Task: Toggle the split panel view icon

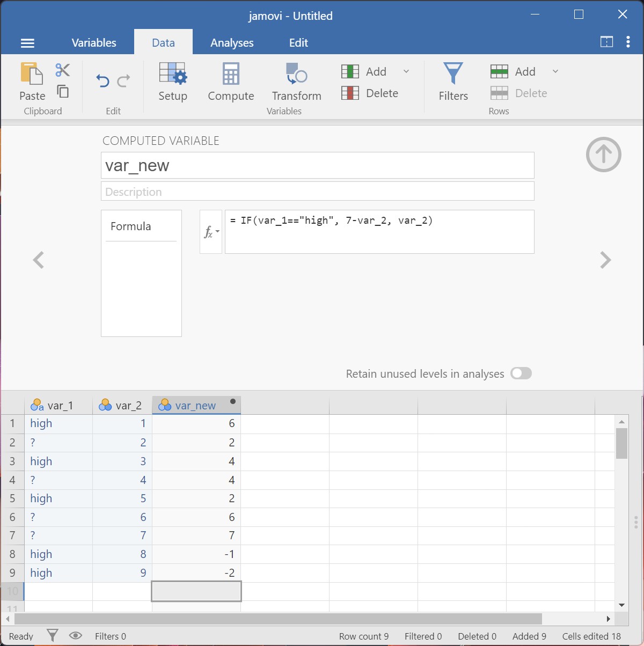Action: tap(606, 42)
